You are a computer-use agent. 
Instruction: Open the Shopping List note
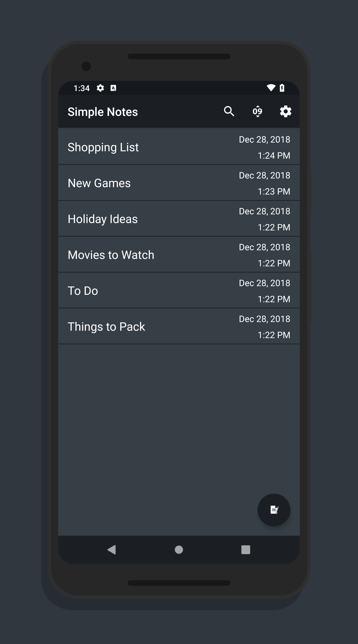[103, 147]
